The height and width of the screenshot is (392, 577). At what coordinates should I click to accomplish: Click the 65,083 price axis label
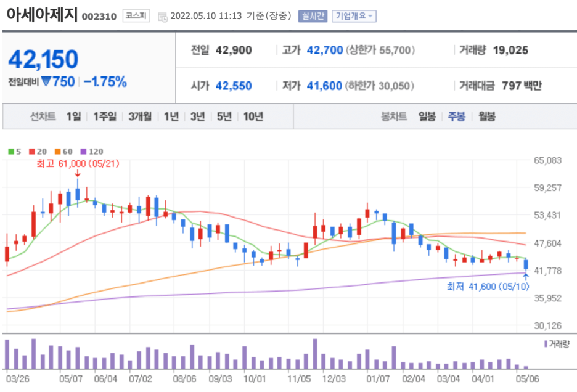[548, 160]
